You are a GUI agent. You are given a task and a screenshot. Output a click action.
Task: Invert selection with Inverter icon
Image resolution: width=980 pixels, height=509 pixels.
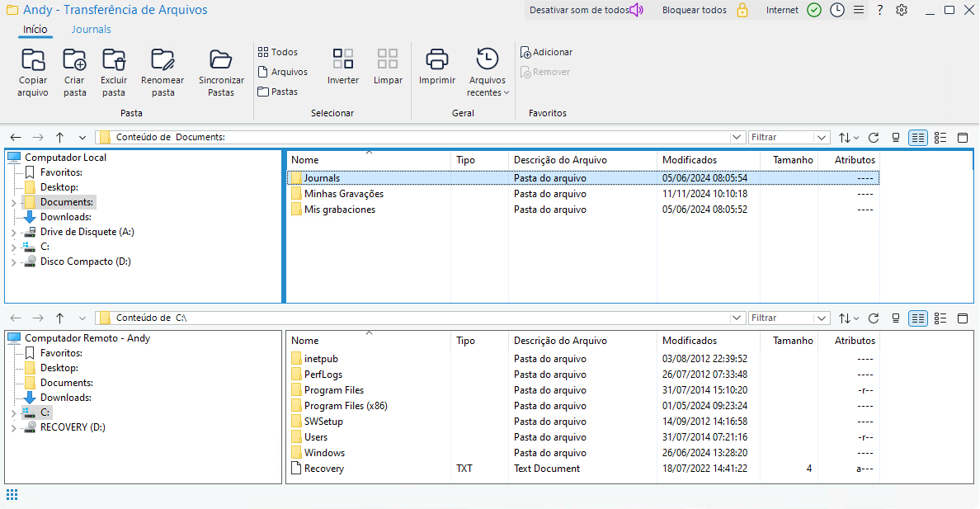click(x=342, y=60)
